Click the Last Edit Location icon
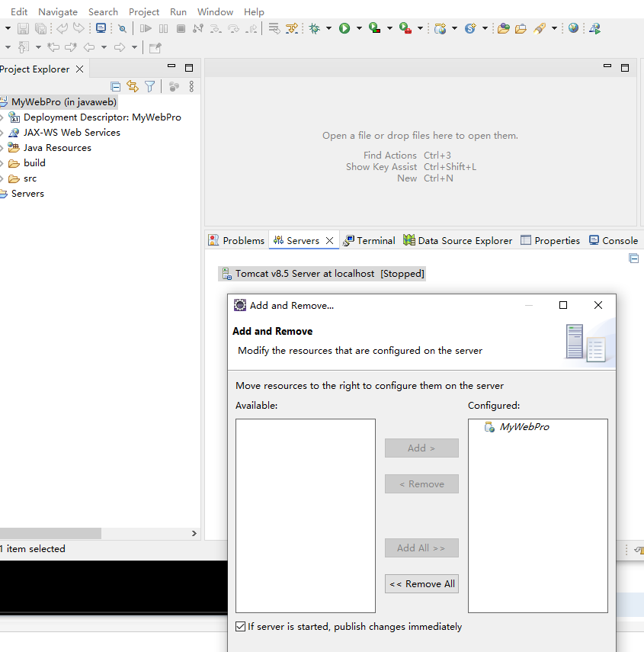 tap(53, 47)
